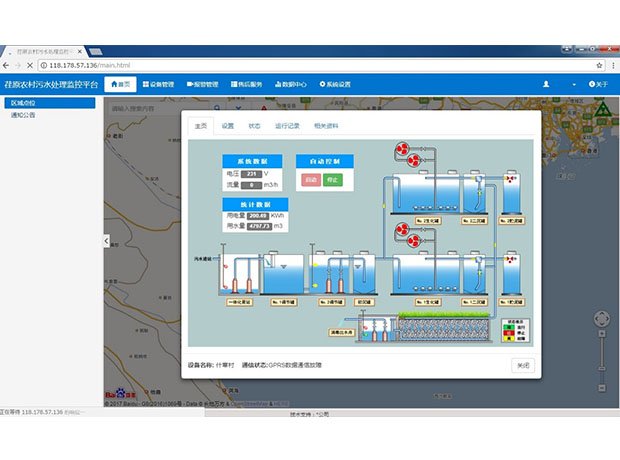Expand the 数据中心 dropdown menu
This screenshot has width=620, height=460.
tap(292, 85)
